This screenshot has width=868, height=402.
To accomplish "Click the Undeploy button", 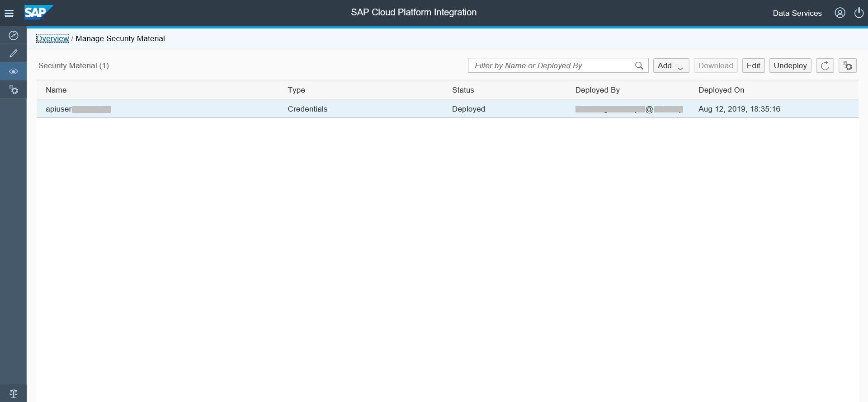I will pos(790,65).
